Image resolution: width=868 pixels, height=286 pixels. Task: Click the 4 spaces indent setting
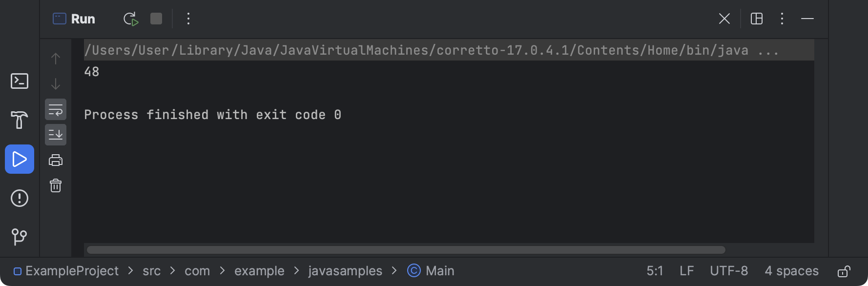pos(791,271)
